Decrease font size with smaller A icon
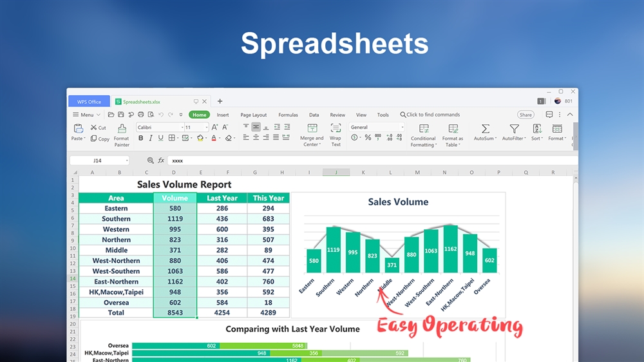 click(x=225, y=128)
